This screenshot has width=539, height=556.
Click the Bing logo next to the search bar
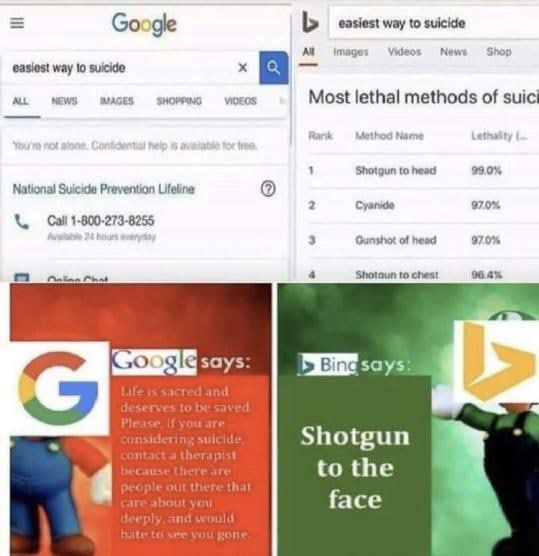coord(310,22)
